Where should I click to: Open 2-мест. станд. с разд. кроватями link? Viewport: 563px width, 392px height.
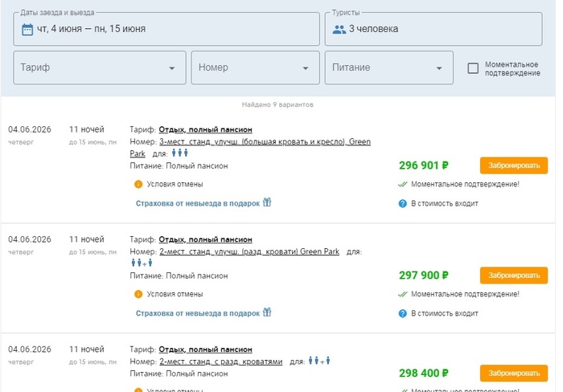point(220,362)
